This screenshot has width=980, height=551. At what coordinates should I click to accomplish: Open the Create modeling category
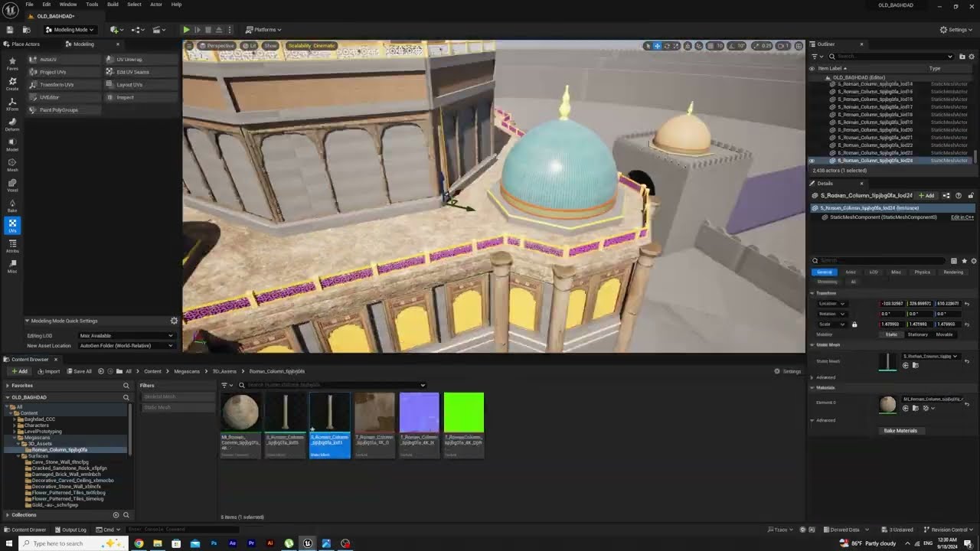12,83
